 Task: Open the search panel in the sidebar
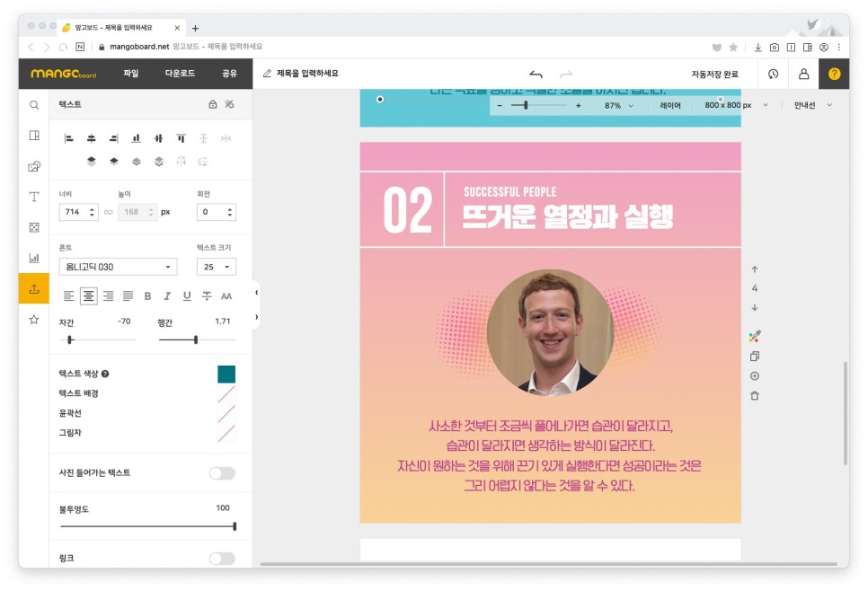pos(33,104)
